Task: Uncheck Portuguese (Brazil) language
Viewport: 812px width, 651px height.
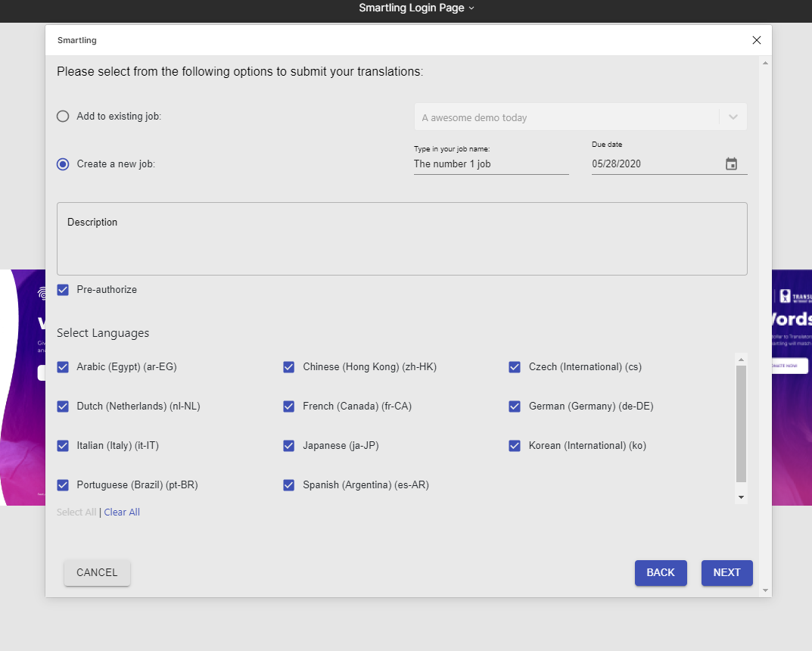Action: (63, 485)
